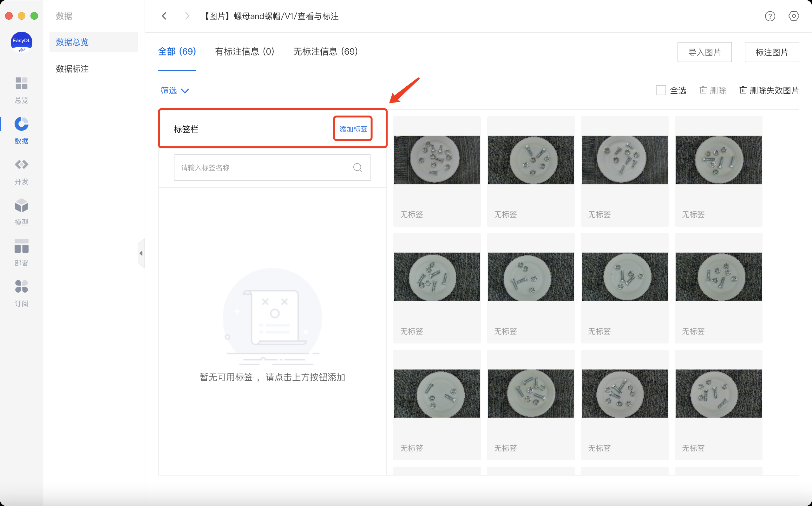Image resolution: width=812 pixels, height=506 pixels.
Task: Click the search magnifier in label field
Action: coord(358,167)
